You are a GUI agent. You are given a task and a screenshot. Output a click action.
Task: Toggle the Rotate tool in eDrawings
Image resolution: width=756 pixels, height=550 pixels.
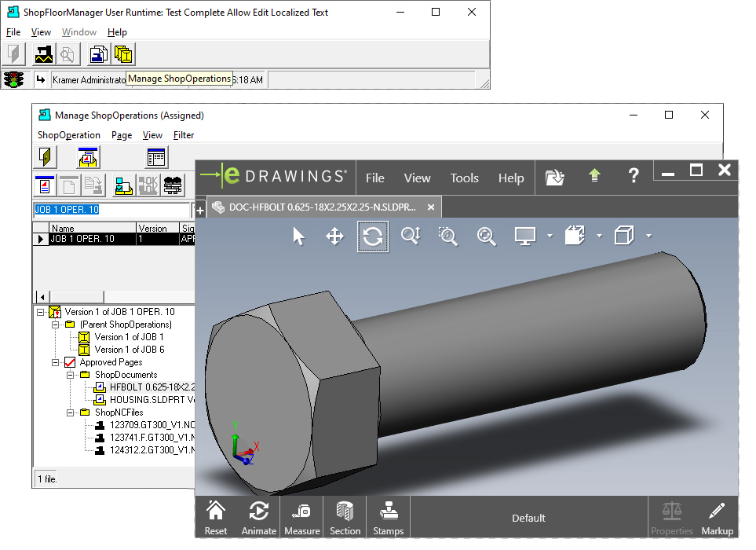click(373, 236)
